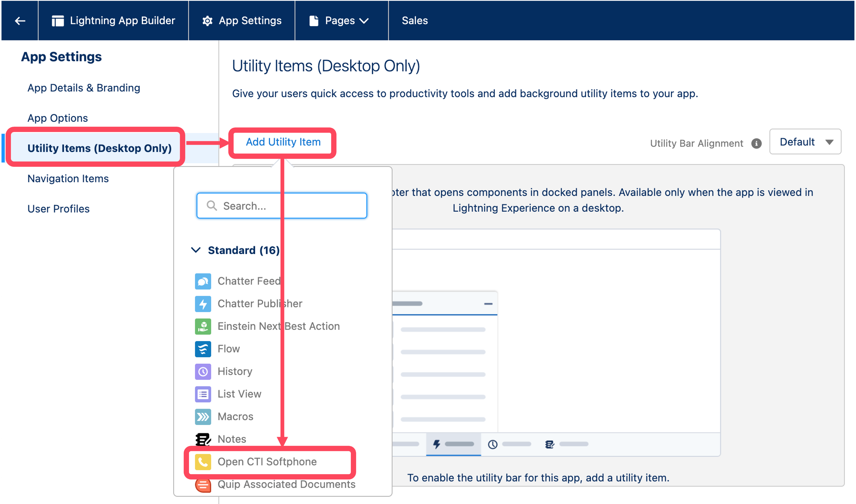This screenshot has height=504, width=856.
Task: Open the Lightning App Builder tab
Action: pyautogui.click(x=113, y=20)
